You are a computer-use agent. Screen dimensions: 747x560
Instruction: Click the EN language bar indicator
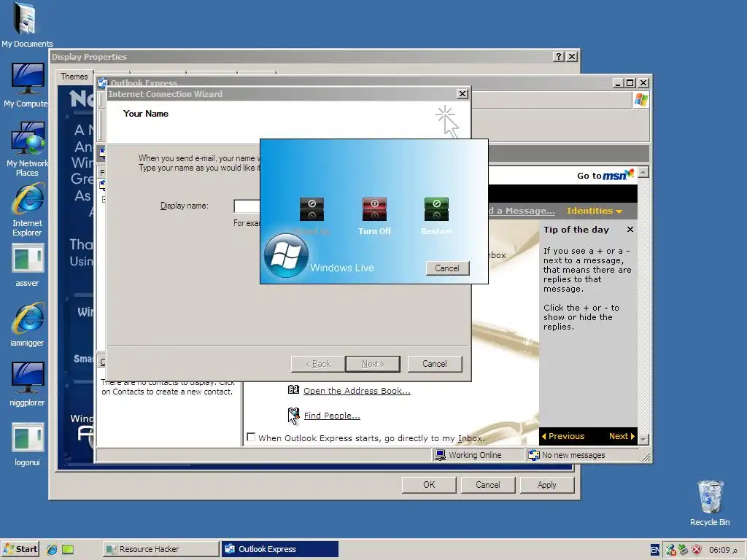pyautogui.click(x=655, y=550)
